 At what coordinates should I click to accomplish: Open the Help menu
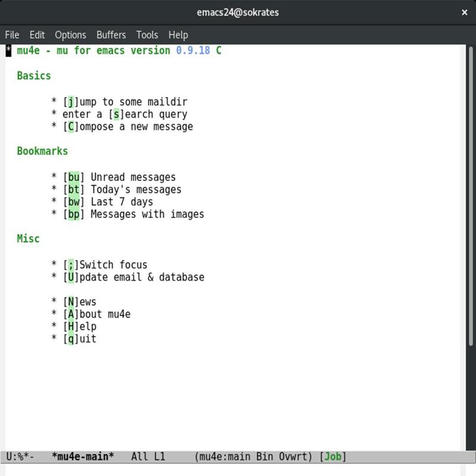[x=178, y=35]
